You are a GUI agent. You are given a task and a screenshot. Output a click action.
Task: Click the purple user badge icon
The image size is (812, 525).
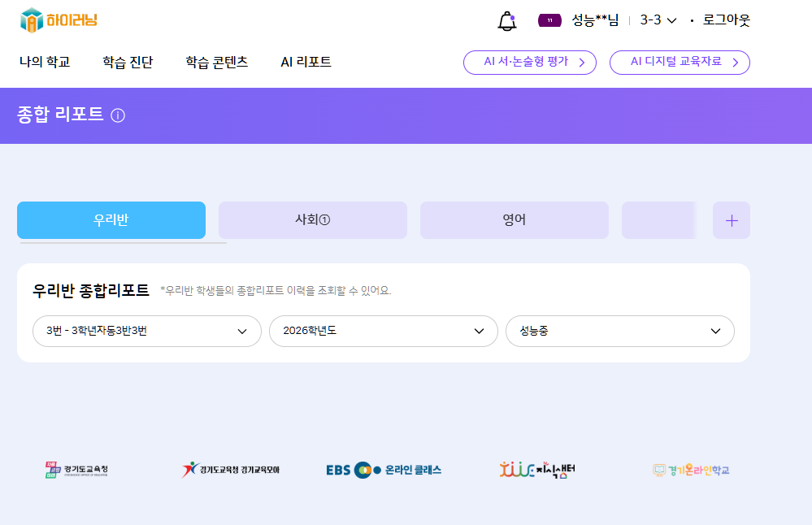point(549,20)
